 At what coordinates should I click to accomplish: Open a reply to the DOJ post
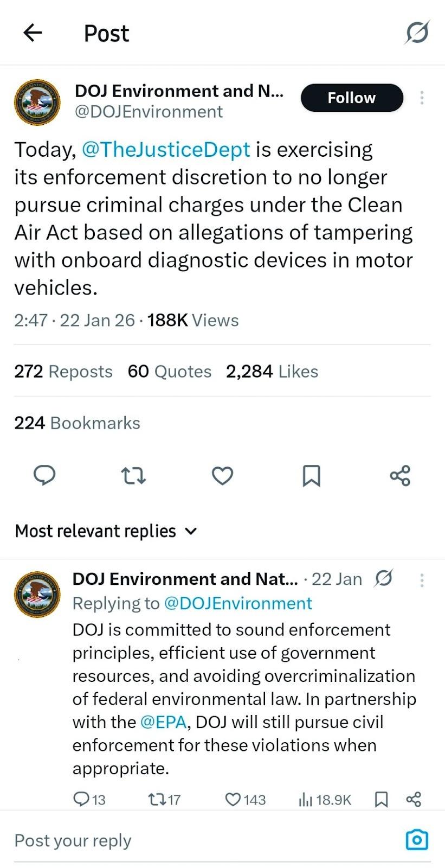pos(44,476)
